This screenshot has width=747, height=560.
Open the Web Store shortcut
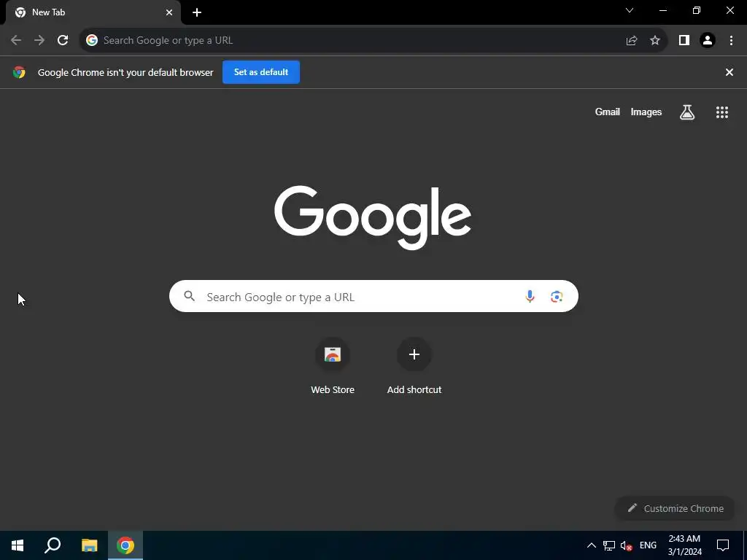(x=333, y=367)
